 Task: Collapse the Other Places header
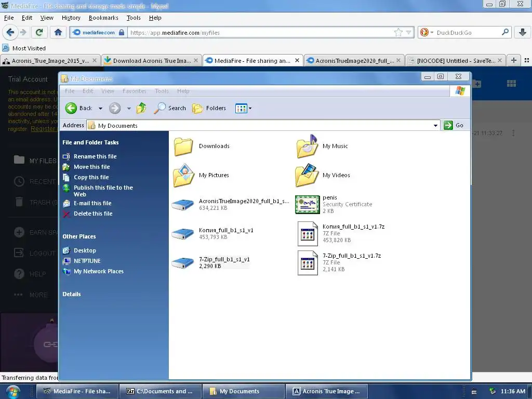coord(79,236)
